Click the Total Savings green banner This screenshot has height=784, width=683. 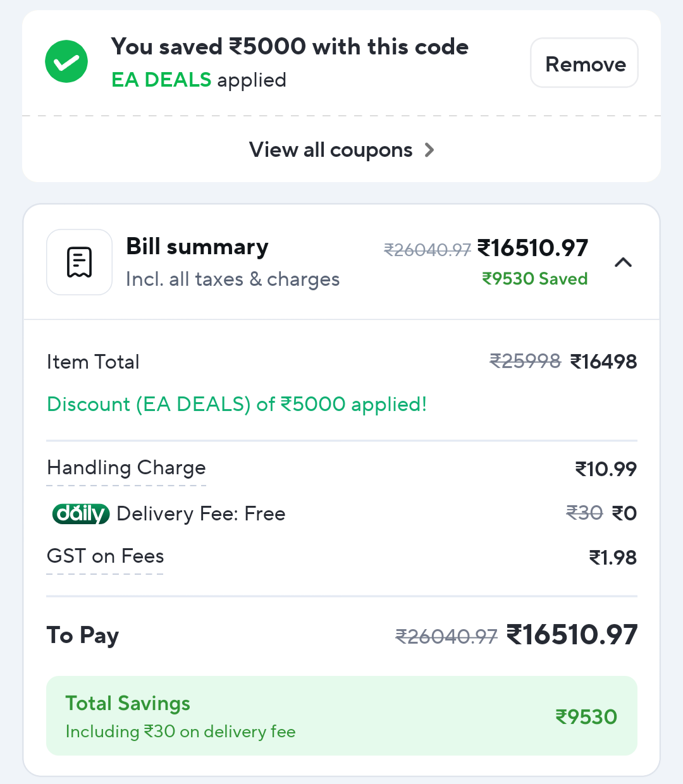pyautogui.click(x=341, y=716)
